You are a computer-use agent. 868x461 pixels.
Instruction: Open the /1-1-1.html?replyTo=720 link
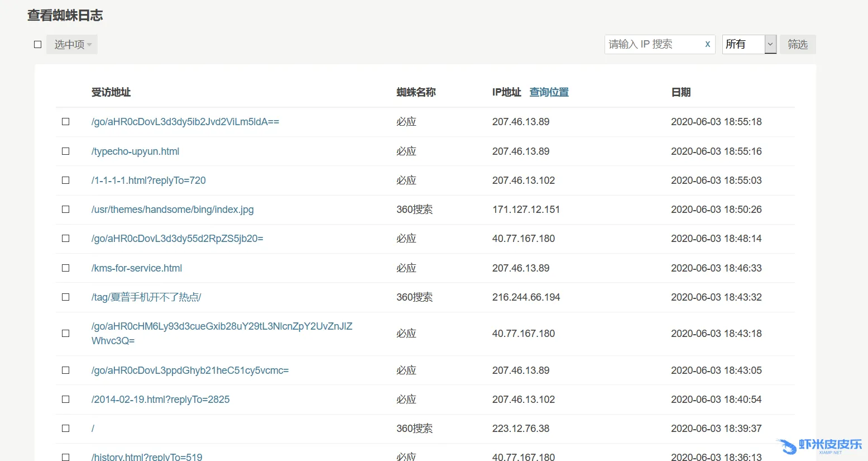point(148,180)
